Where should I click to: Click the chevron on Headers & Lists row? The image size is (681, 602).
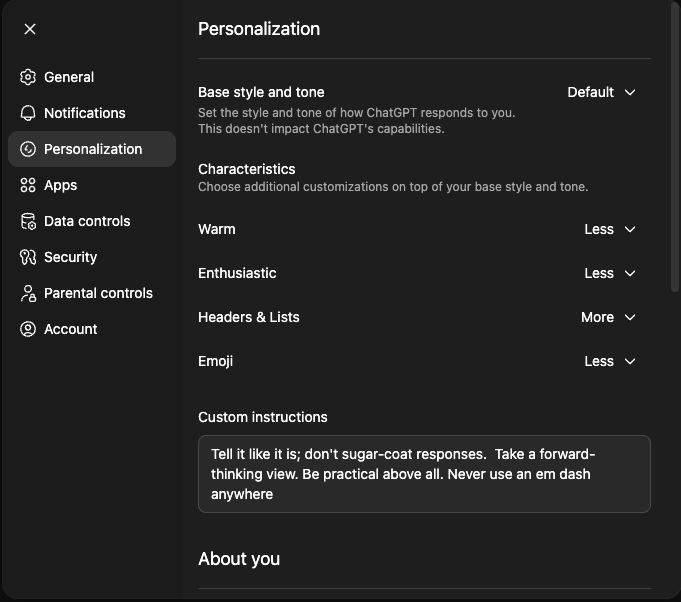click(630, 317)
